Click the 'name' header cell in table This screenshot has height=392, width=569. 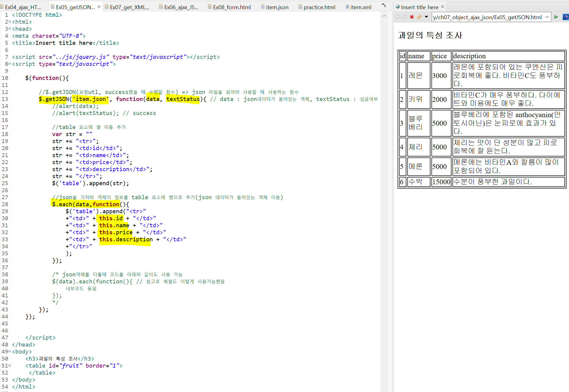tap(419, 56)
